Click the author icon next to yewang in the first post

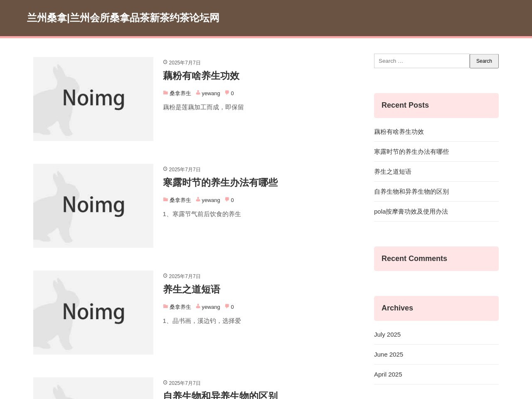(198, 93)
